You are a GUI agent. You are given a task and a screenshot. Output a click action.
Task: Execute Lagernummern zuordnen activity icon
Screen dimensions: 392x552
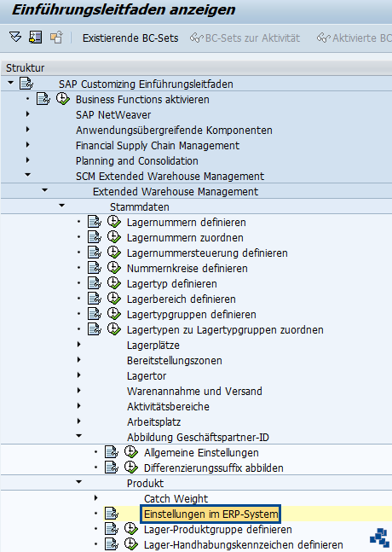114,237
